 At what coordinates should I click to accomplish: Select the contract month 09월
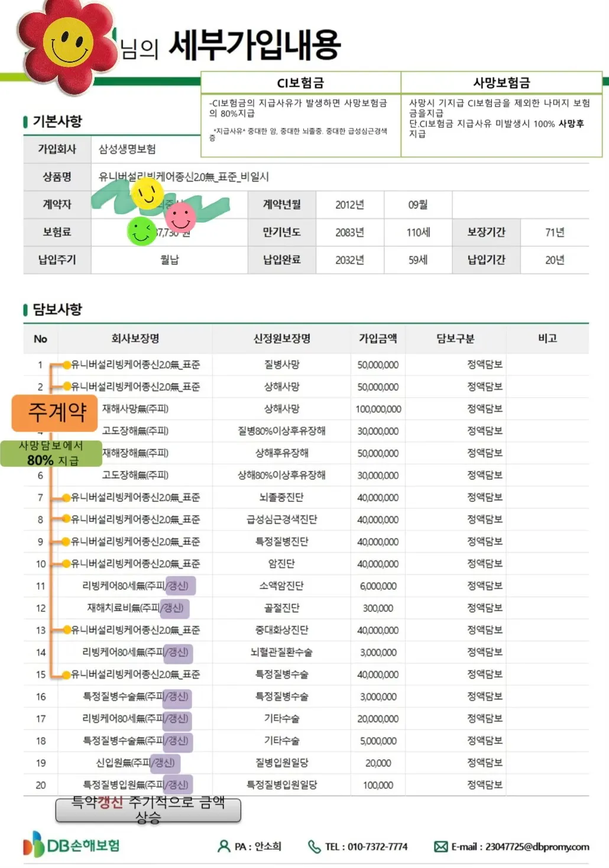418,205
